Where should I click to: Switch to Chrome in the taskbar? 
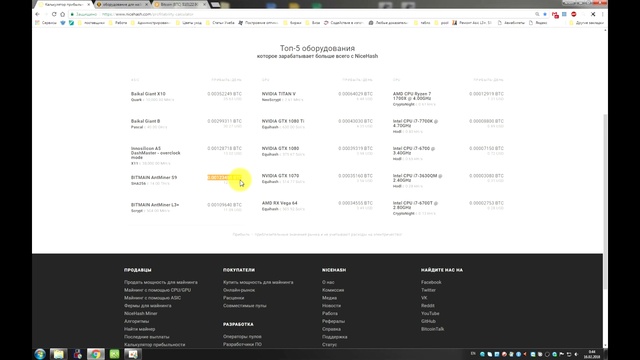click(x=96, y=354)
